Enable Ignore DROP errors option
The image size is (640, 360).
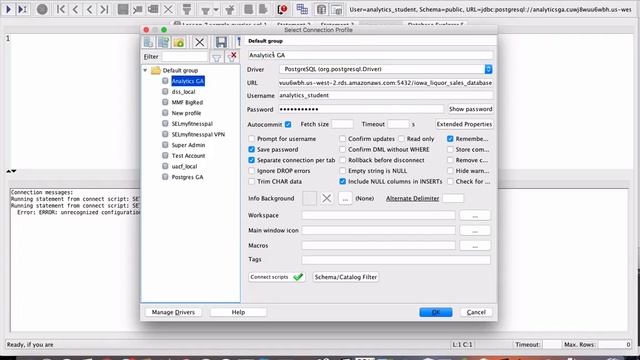coord(251,171)
